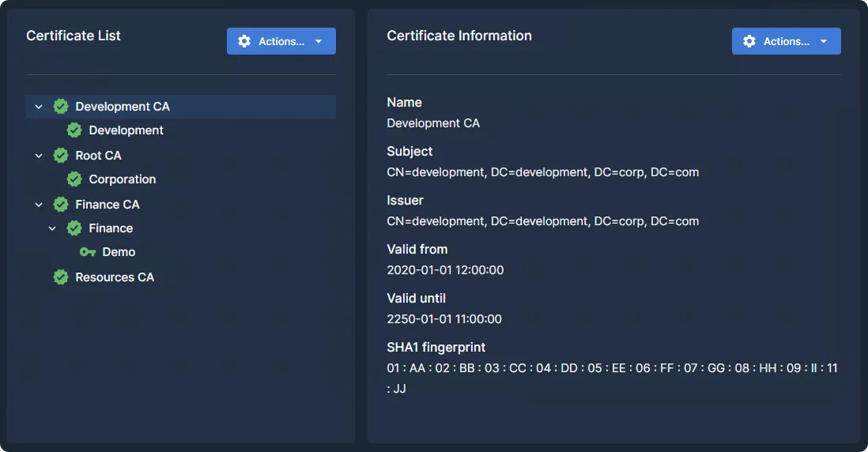Click the Name field label
This screenshot has width=868, height=452.
coord(404,103)
